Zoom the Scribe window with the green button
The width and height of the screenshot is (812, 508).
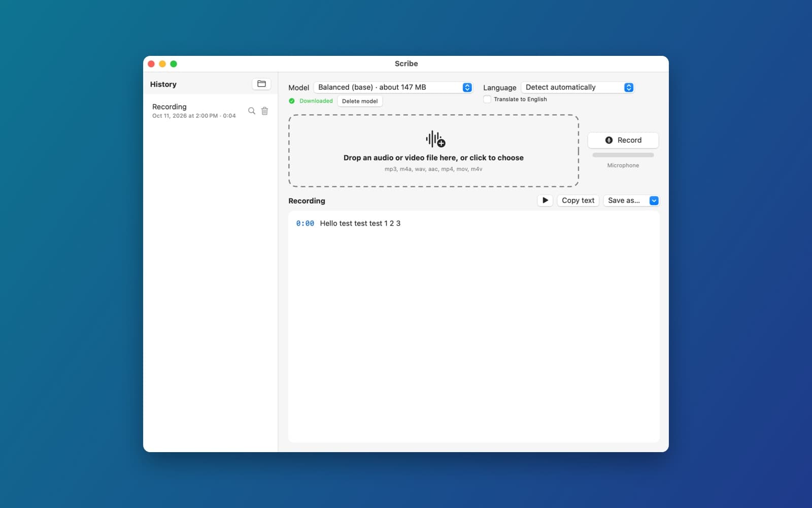pyautogui.click(x=174, y=64)
